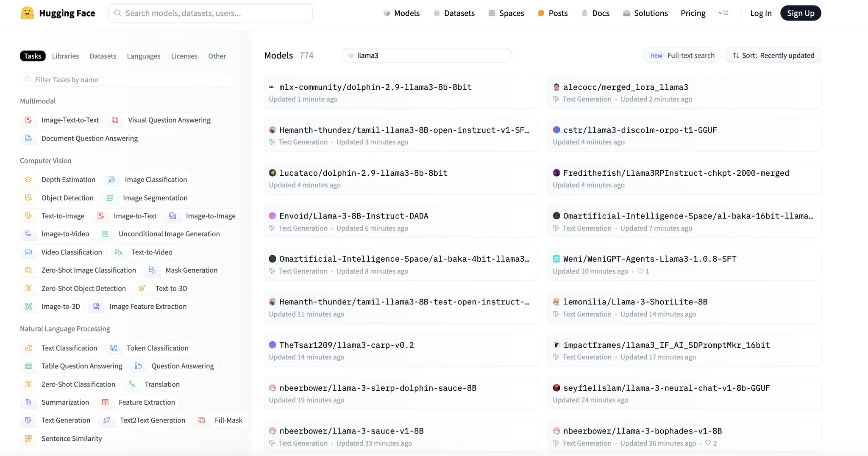
Task: Click the Visual Question Answering task icon
Action: point(115,120)
